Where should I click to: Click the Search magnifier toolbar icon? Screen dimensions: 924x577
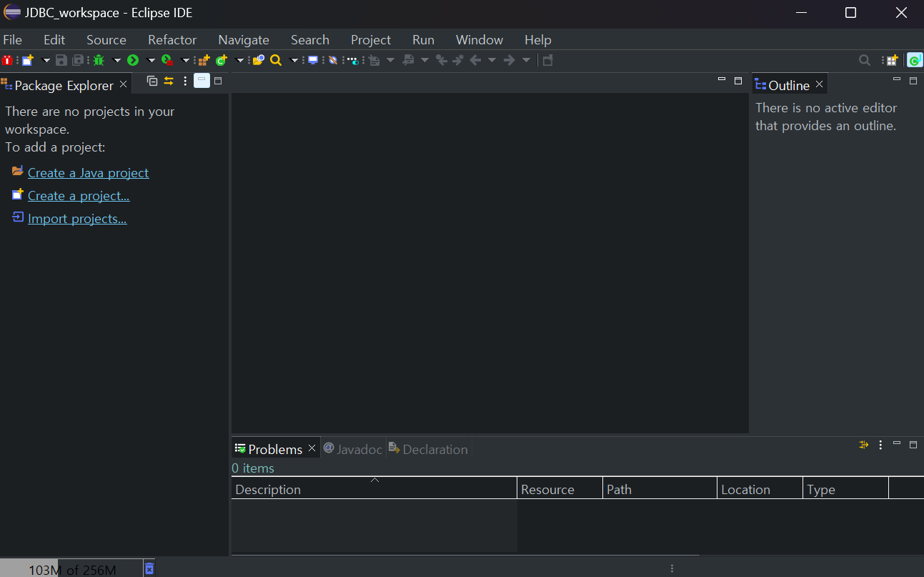point(276,61)
